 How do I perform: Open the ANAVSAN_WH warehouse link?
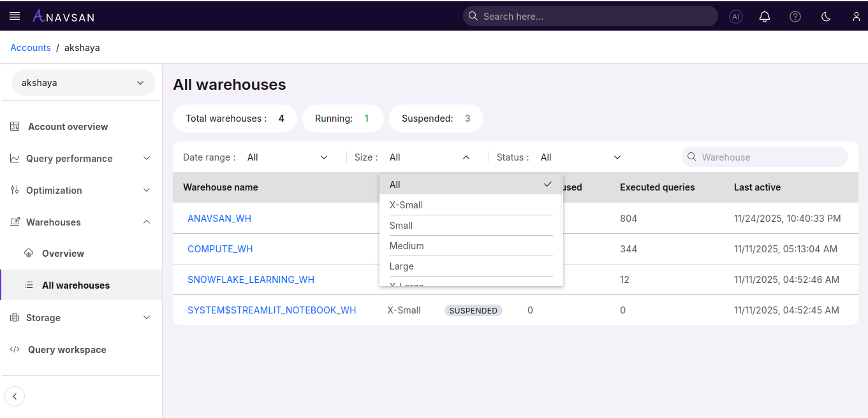coord(219,219)
